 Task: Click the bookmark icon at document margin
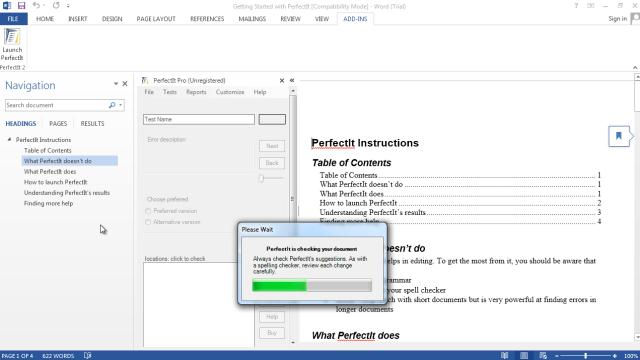[619, 136]
